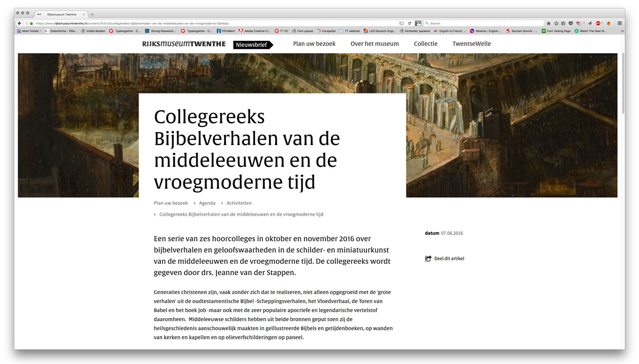Viewport: 639px width, 364px height.
Task: Open Adobe Creative Cloud bookmark
Action: point(254,31)
